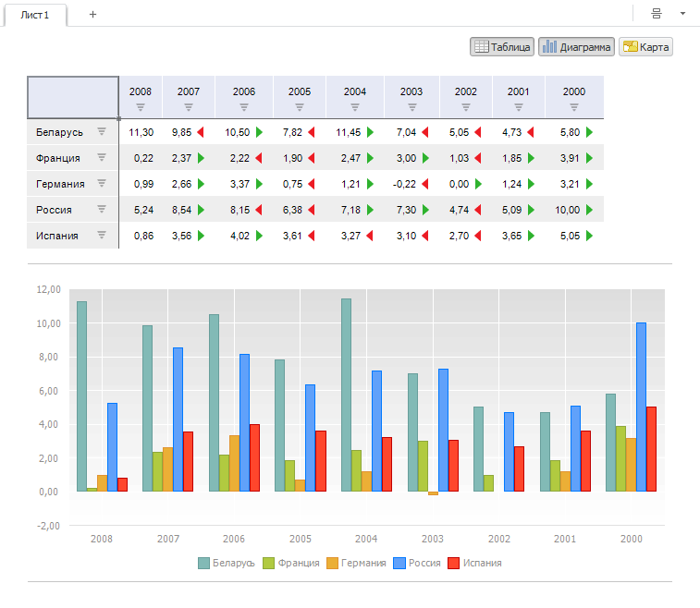Click filter icon next to Испания row
The height and width of the screenshot is (608, 700).
pyautogui.click(x=102, y=236)
